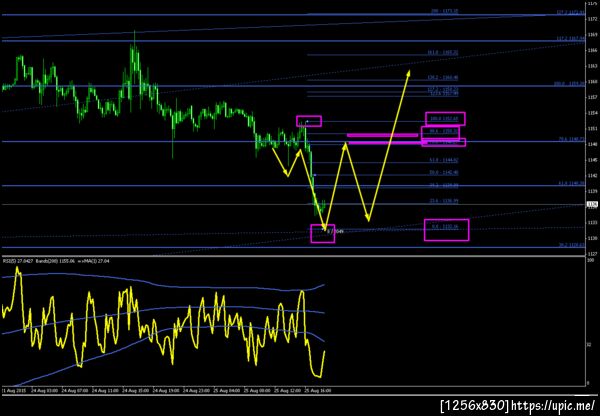The height and width of the screenshot is (416, 600).
Task: Click the 161.8 Fibonacci level label
Action: pos(443,52)
